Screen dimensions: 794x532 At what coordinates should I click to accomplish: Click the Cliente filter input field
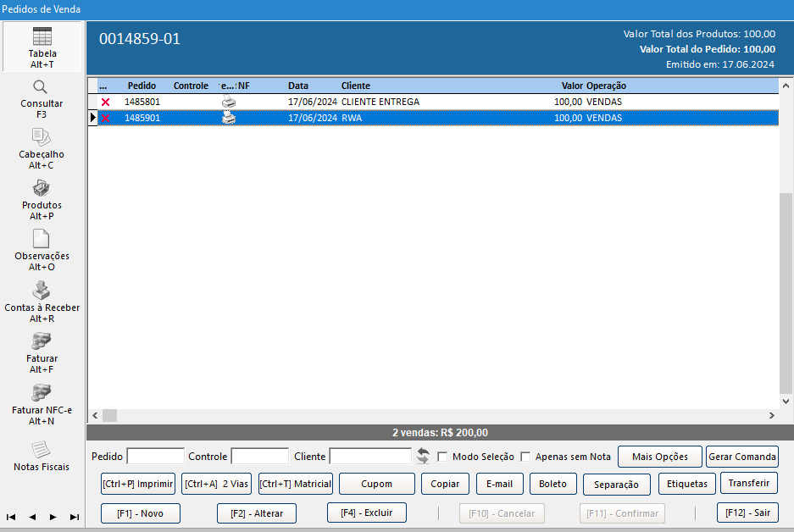(370, 456)
